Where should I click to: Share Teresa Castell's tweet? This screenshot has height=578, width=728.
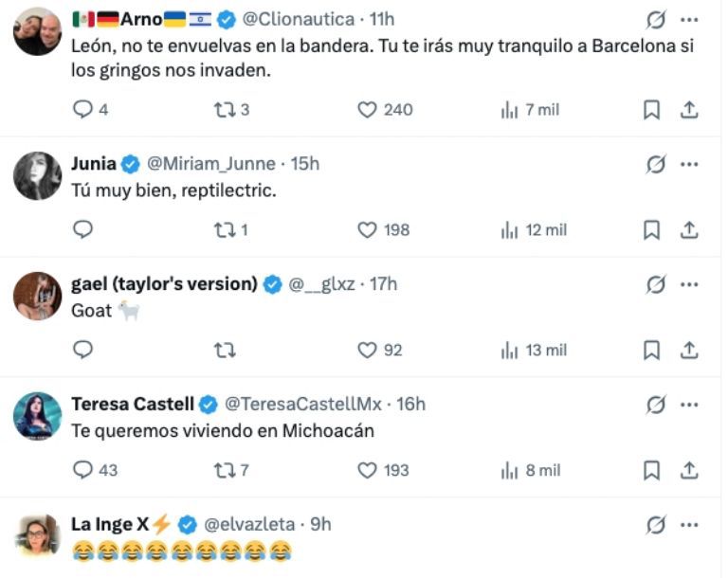[689, 470]
